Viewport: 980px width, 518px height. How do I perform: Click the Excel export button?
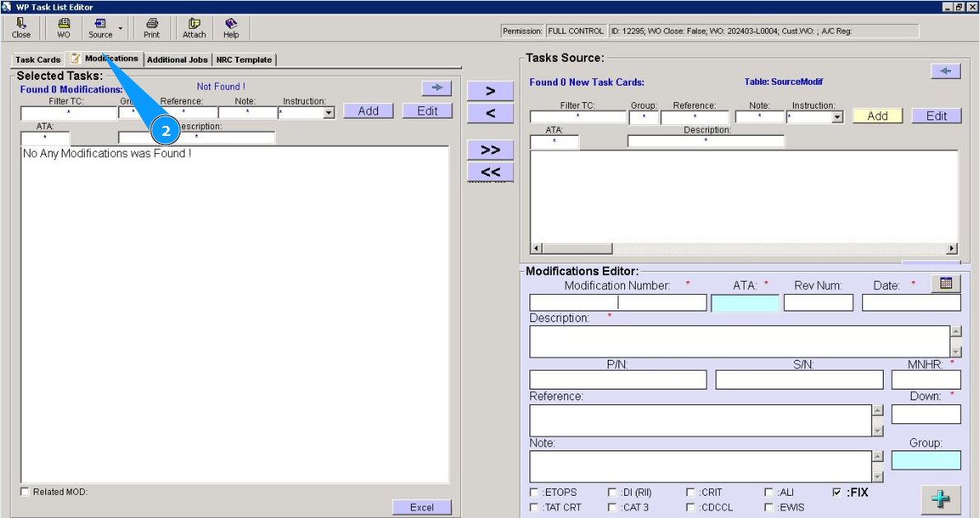(422, 507)
